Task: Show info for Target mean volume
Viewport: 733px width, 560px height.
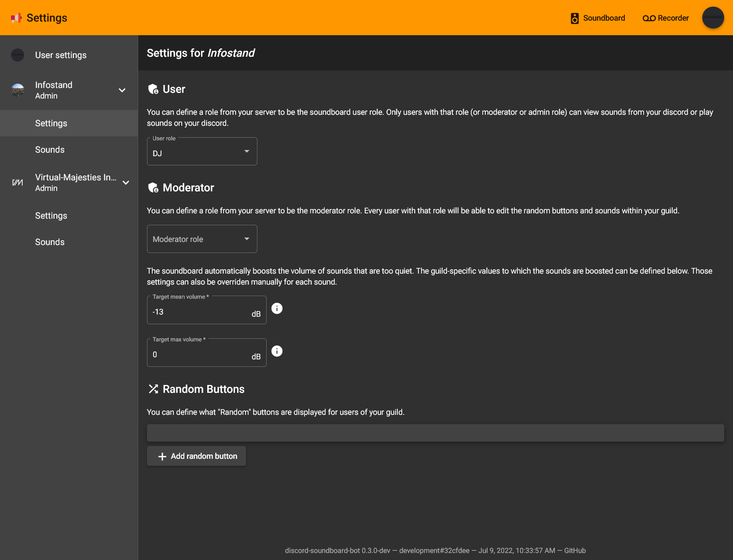Action: click(277, 308)
